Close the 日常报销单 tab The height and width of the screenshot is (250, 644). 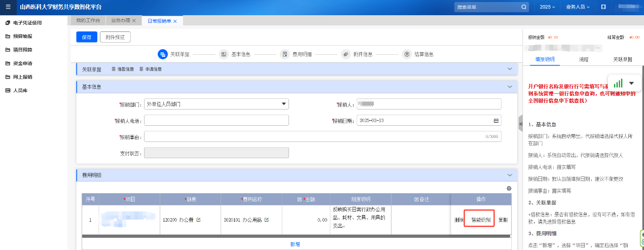(x=175, y=21)
